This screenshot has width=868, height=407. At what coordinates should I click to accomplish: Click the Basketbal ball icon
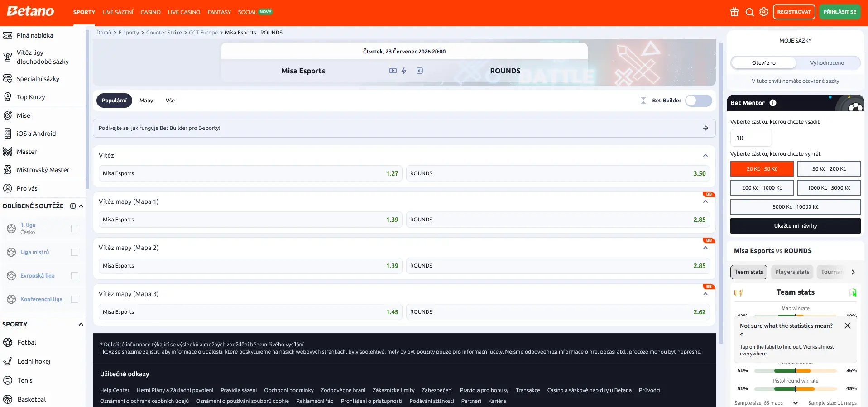pyautogui.click(x=8, y=399)
